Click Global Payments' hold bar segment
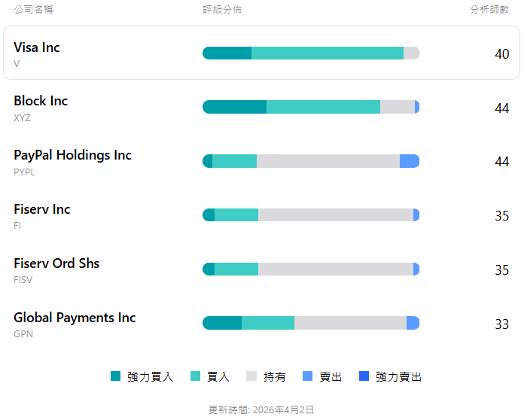524x420 pixels. 350,323
